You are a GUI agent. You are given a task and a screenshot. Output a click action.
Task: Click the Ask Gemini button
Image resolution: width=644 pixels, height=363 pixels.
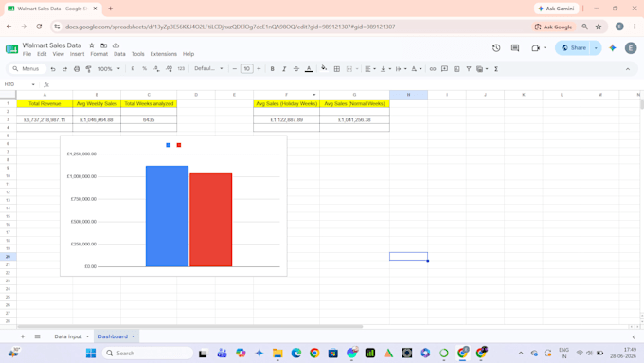pos(556,9)
